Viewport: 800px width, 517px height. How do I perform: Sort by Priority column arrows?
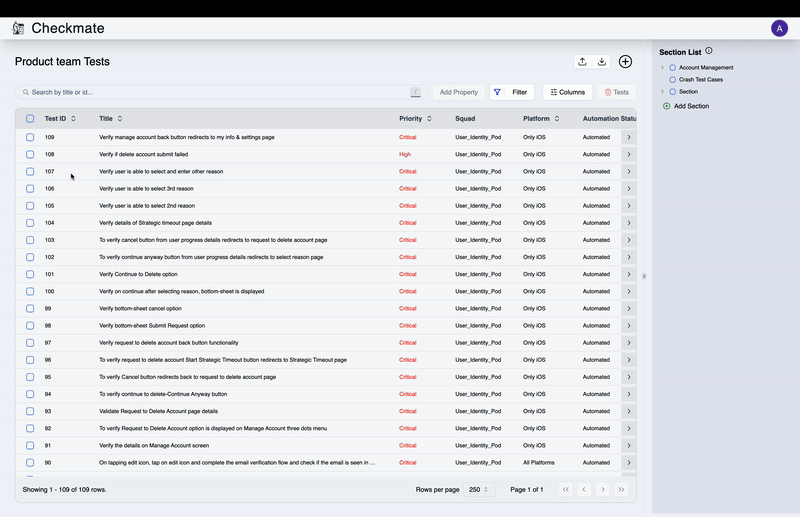pyautogui.click(x=429, y=118)
